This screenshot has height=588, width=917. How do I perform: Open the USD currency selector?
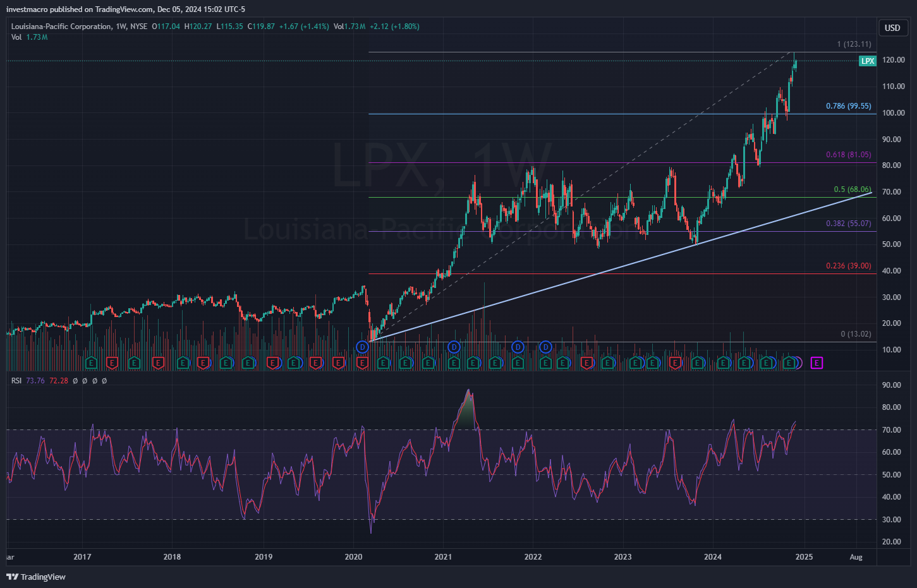point(892,28)
